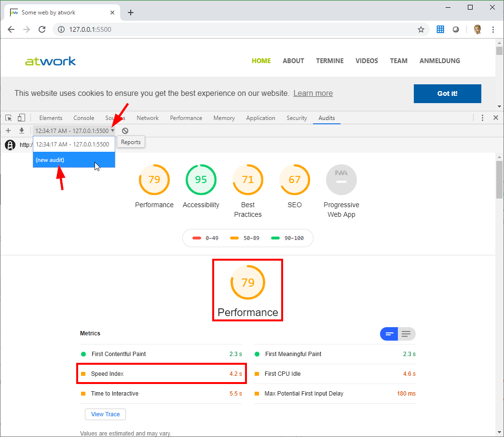Switch metrics to the compact view toggle
Viewport: 504px width, 437px height.
pos(390,334)
